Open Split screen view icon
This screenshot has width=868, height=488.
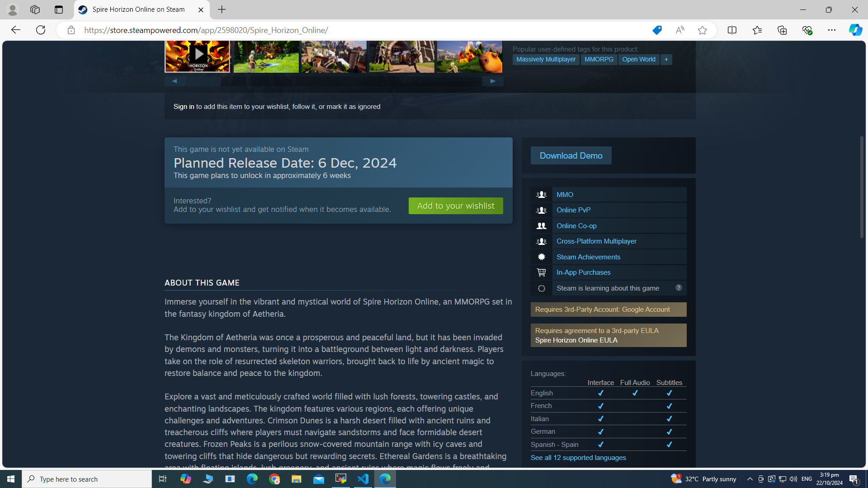coord(732,30)
